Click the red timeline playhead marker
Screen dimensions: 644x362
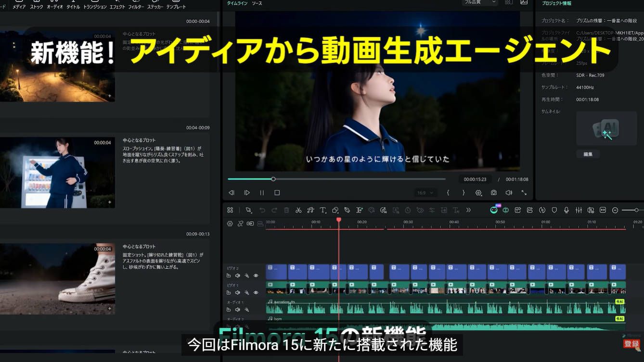tap(339, 220)
